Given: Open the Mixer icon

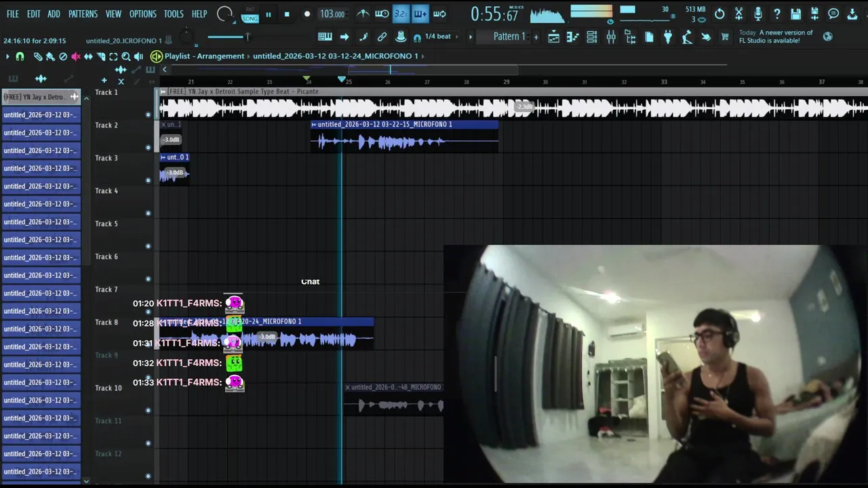Looking at the screenshot, I should pyautogui.click(x=611, y=37).
